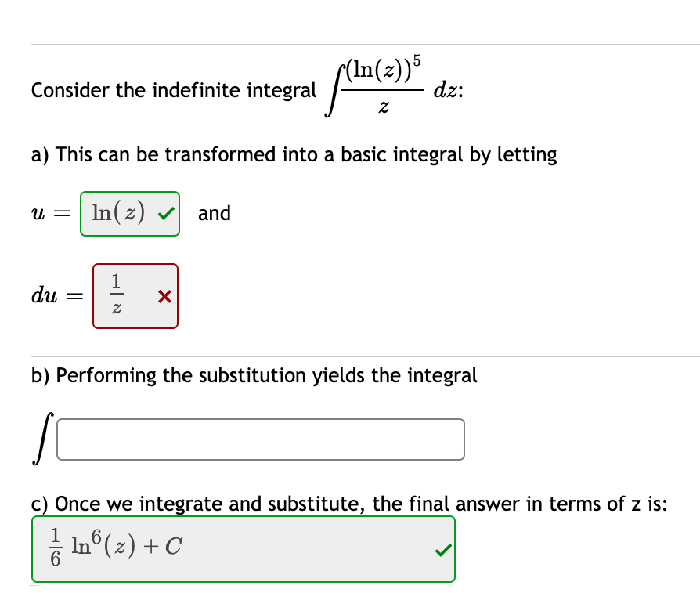
Task: Click the 'Consider the indefinite integral' text
Action: pyautogui.click(x=171, y=90)
